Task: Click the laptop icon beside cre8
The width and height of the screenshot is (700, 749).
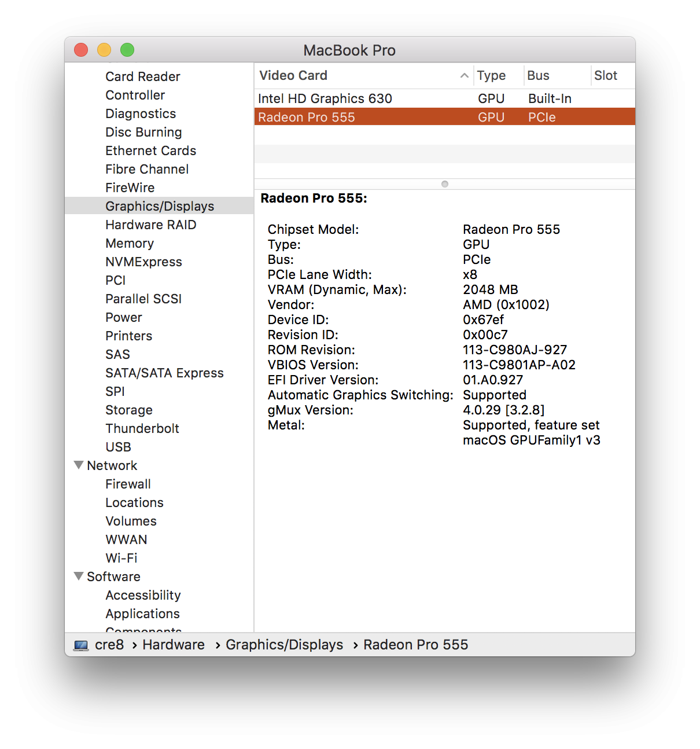Action: pyautogui.click(x=82, y=645)
